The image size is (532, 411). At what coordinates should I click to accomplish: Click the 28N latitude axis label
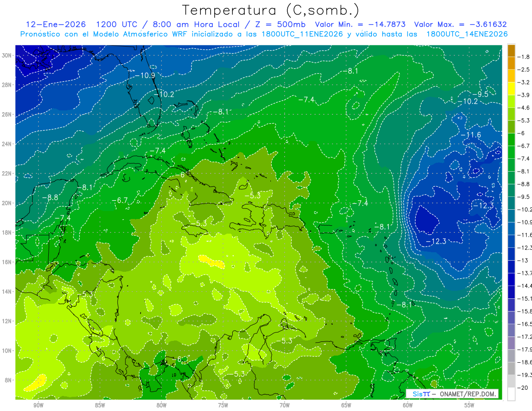pos(7,85)
